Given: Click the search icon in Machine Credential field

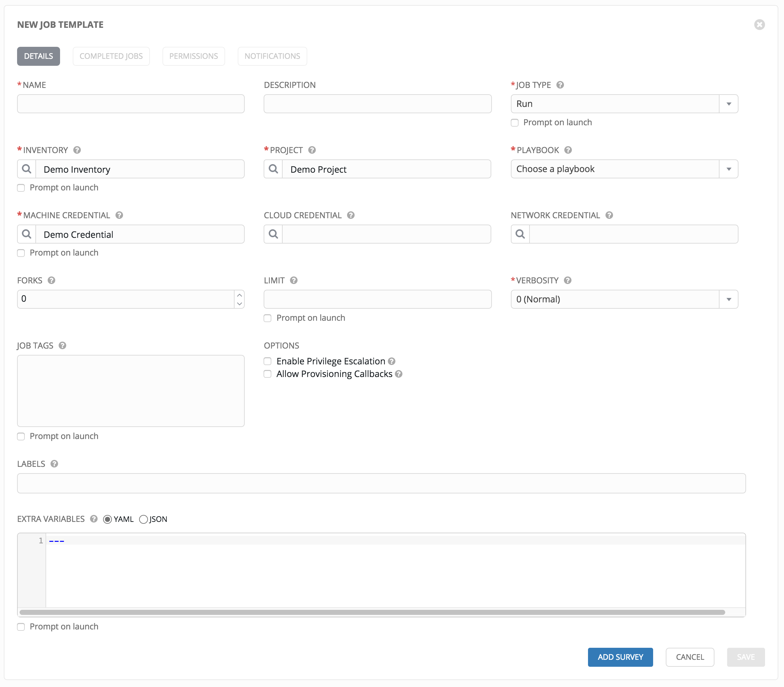Looking at the screenshot, I should 27,234.
